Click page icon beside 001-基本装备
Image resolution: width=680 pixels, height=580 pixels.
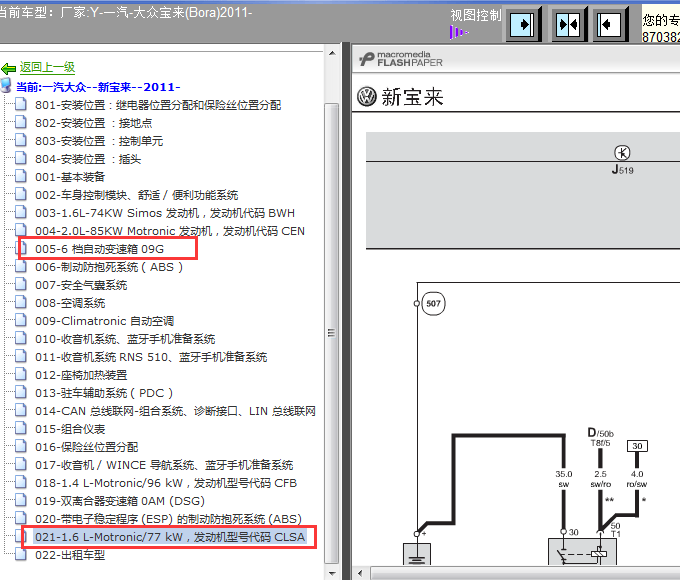[20, 177]
